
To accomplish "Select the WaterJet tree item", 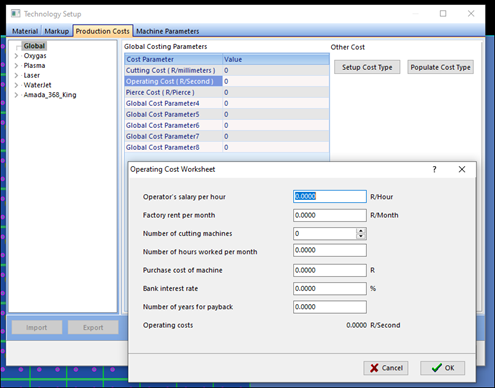I will pos(37,85).
